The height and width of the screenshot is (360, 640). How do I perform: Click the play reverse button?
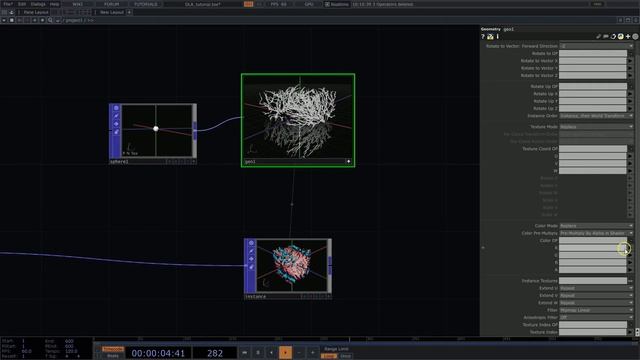click(x=271, y=353)
